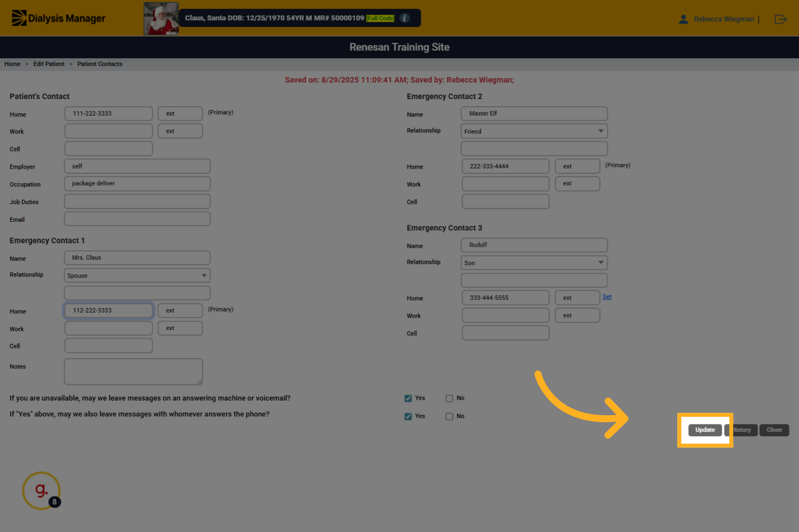Viewport: 799px width, 532px height.
Task: Check Yes for leaving voicemail messages
Action: [408, 398]
